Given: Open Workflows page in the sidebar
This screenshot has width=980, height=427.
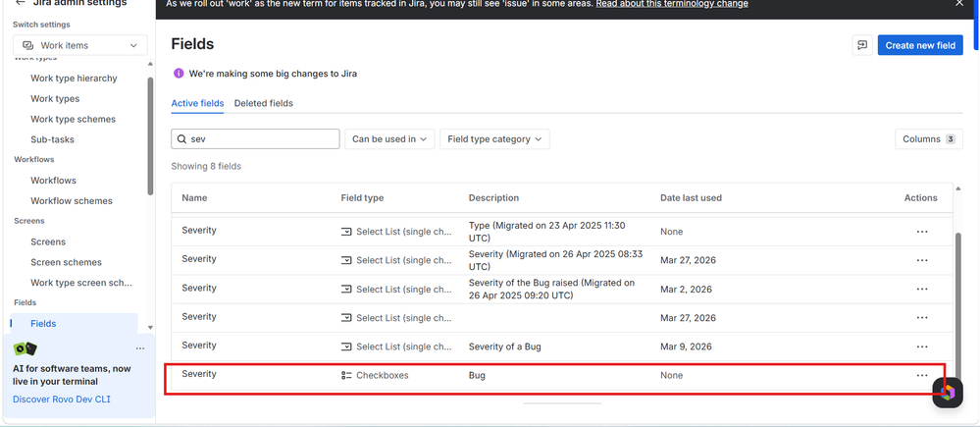Looking at the screenshot, I should [x=53, y=180].
